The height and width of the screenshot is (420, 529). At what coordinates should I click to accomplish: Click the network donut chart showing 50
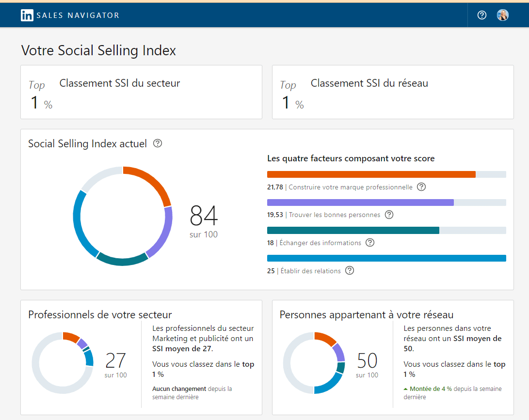point(314,363)
